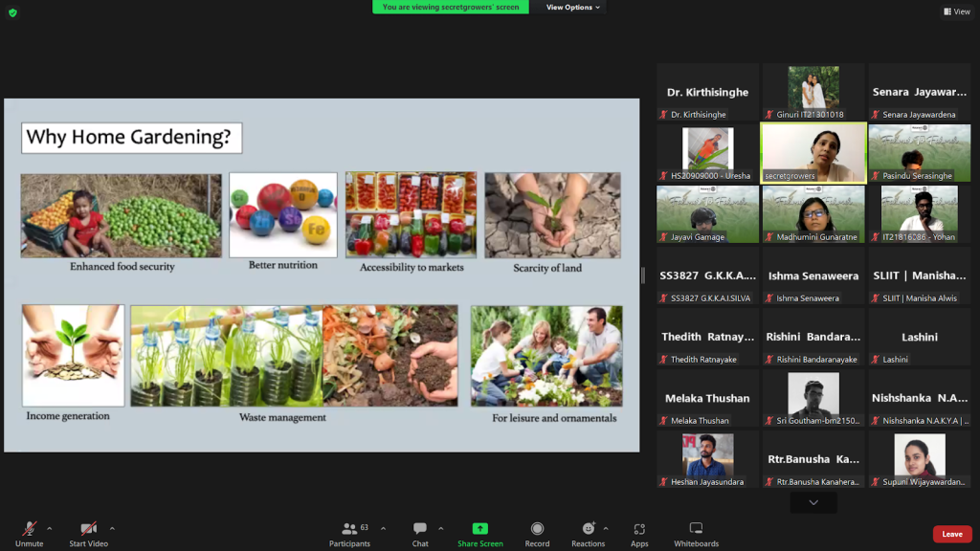Start recording with the Record icon
The image size is (980, 551).
(537, 529)
